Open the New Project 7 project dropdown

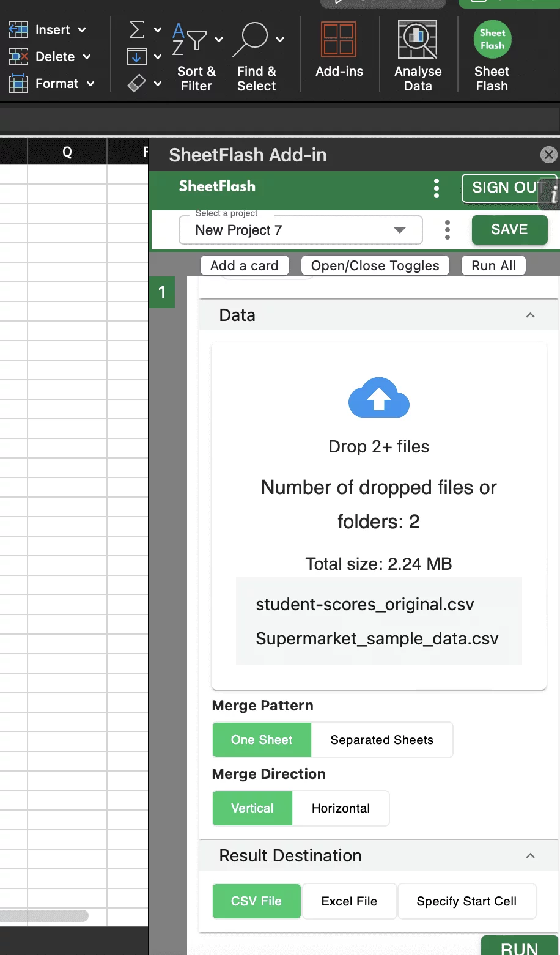[300, 230]
